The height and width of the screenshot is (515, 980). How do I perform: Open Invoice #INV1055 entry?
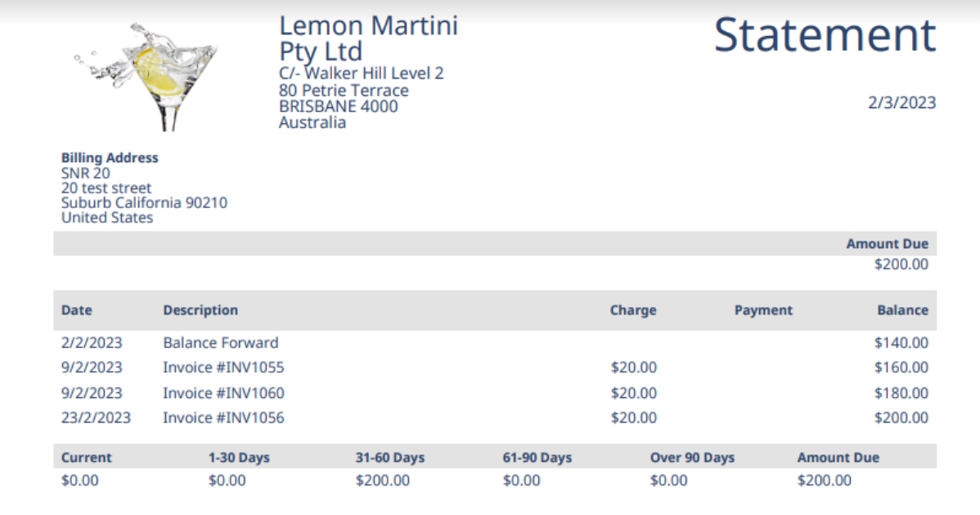223,368
